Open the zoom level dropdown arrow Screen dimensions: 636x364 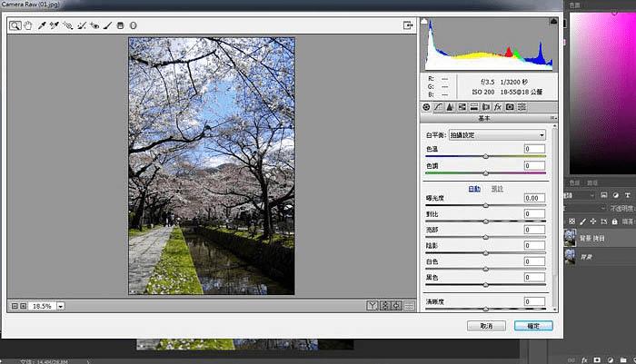click(61, 307)
